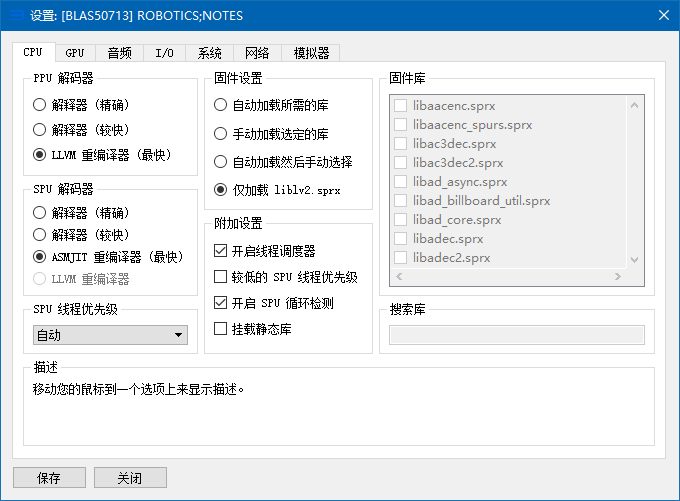This screenshot has height=501, width=680.
Task: Check libaacenc.sprx in the firmware list
Action: click(401, 106)
